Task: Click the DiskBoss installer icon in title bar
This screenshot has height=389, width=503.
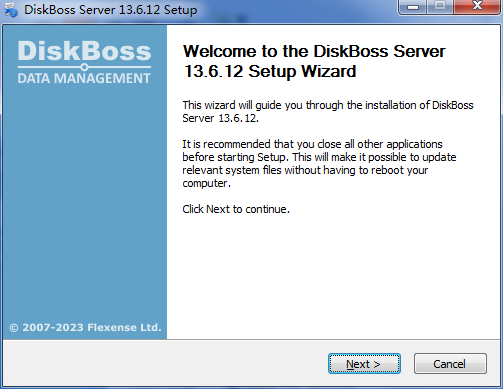Action: (11, 9)
